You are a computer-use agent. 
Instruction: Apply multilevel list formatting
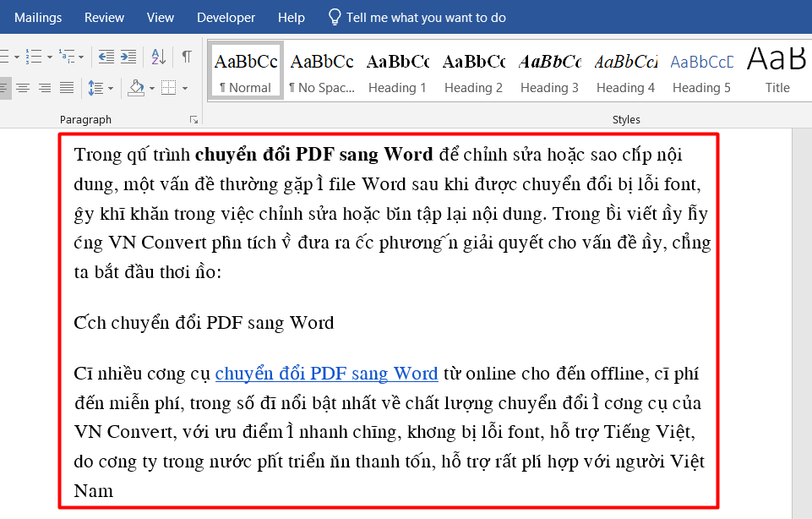[66, 57]
